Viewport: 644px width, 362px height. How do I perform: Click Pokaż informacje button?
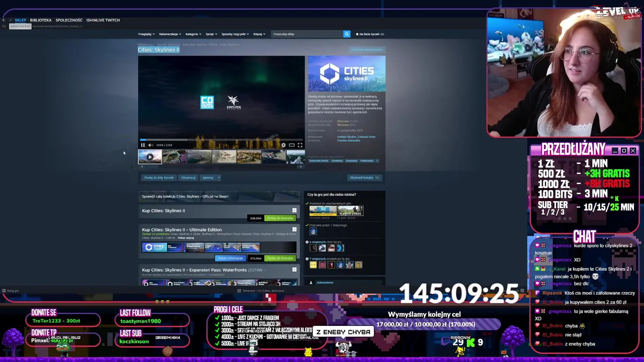click(x=230, y=258)
